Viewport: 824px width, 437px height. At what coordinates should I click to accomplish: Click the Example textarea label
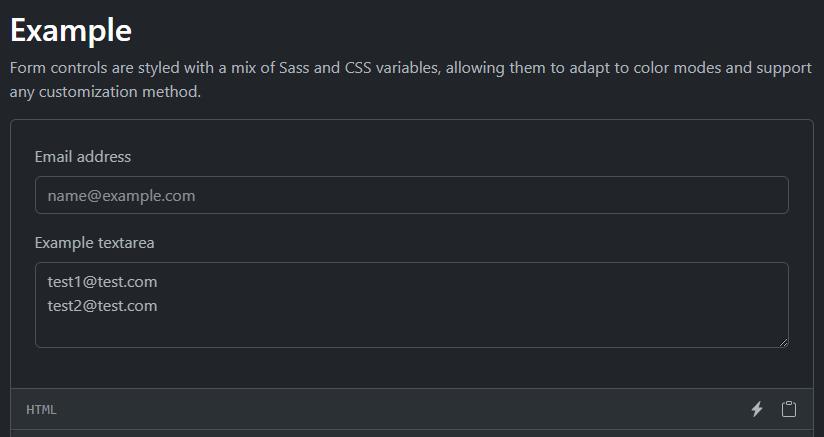95,243
